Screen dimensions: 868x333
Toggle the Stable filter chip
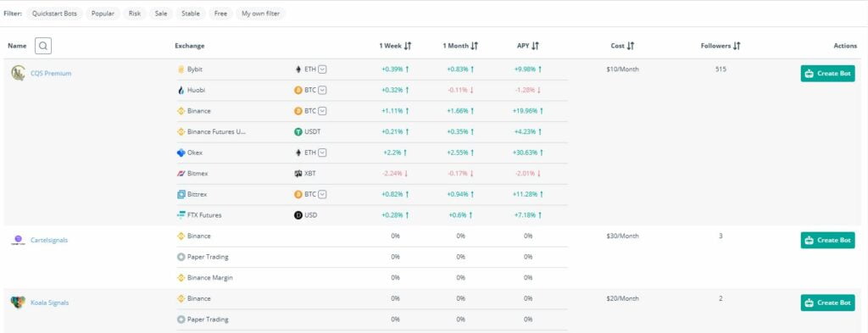coord(191,14)
